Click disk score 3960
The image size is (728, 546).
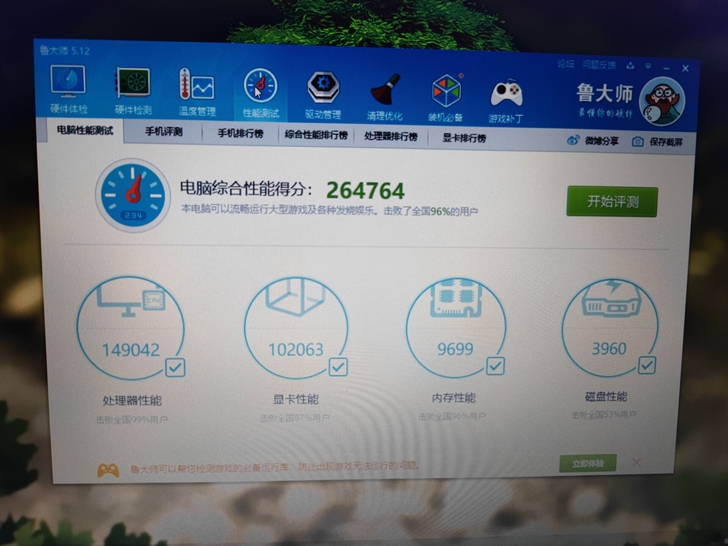point(609,348)
